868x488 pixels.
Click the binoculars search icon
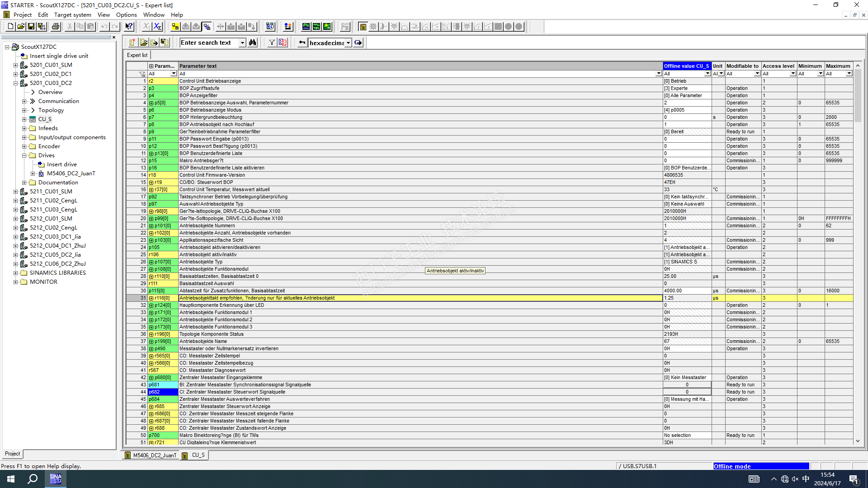pyautogui.click(x=253, y=42)
